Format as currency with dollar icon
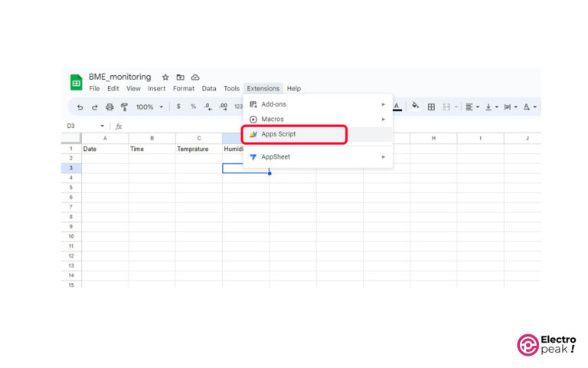588x368 pixels. coord(178,107)
